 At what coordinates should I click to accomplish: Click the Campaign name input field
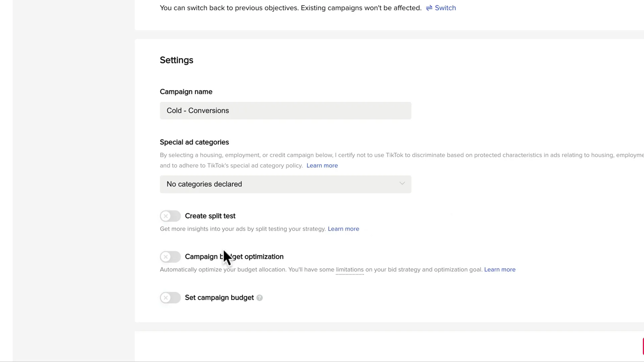pyautogui.click(x=285, y=111)
